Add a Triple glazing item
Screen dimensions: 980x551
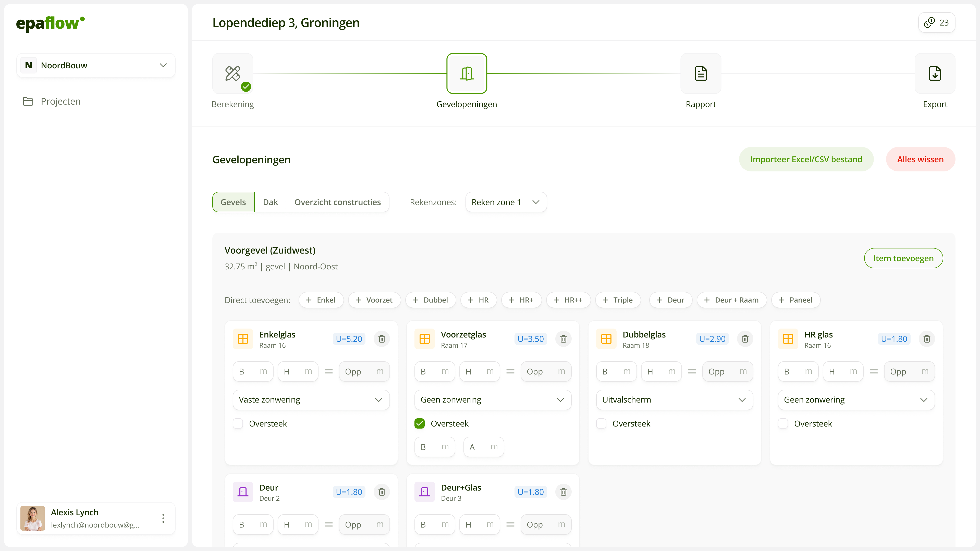618,300
